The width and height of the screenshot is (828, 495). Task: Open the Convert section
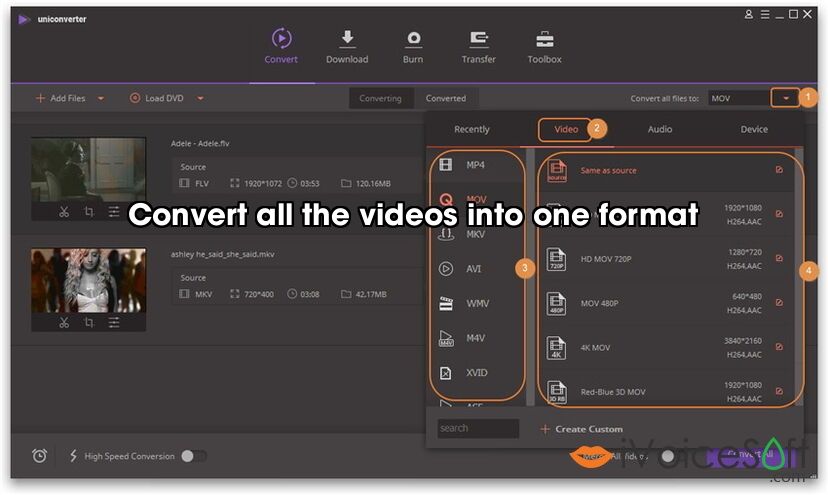[281, 46]
